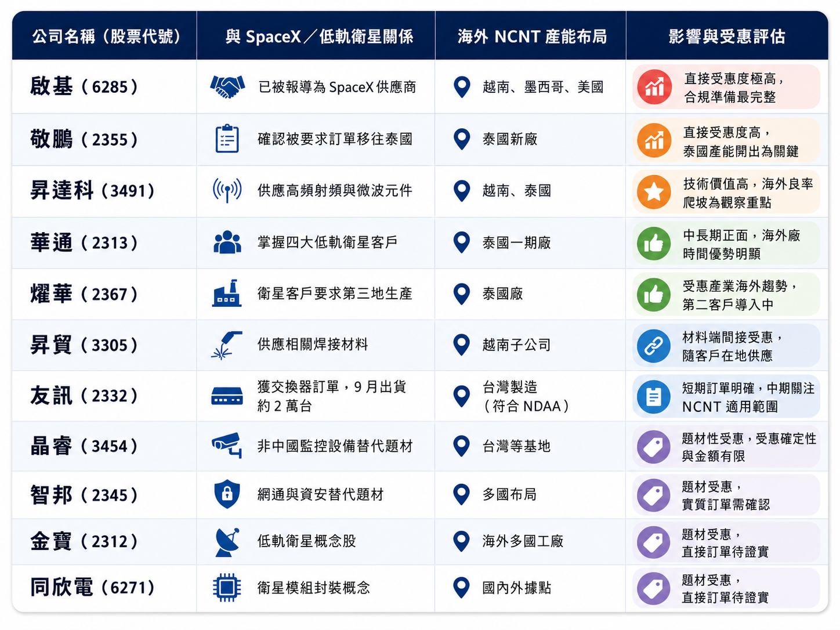Click the shield lock icon in 智邦 row
The width and height of the screenshot is (840, 630).
pos(227,494)
